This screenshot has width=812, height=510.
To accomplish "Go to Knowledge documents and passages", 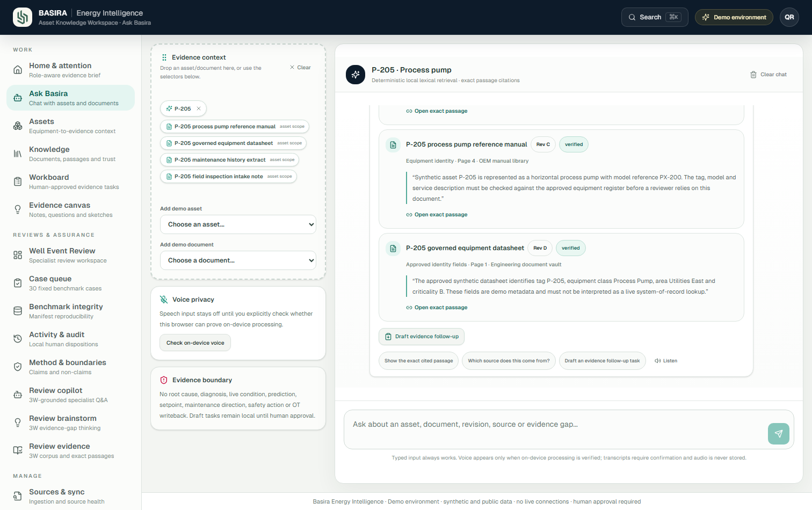I will coord(70,154).
